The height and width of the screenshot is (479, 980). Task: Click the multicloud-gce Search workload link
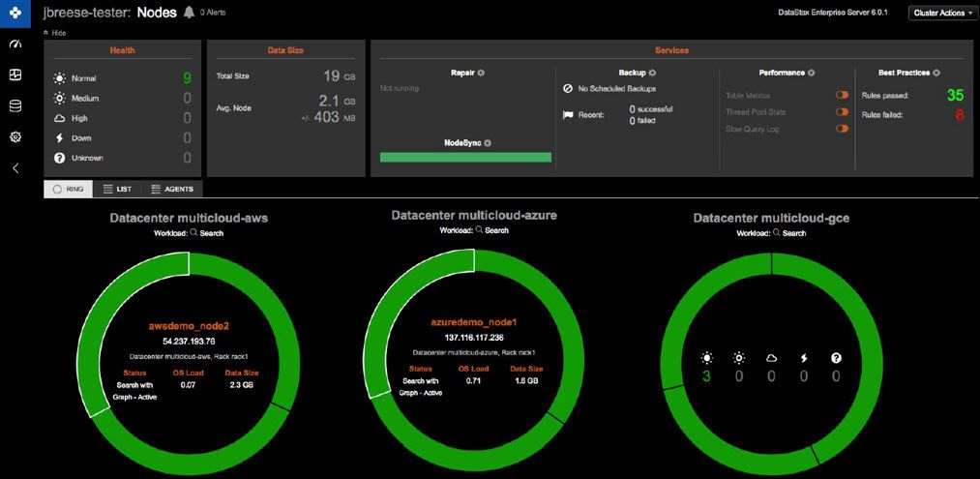[x=788, y=233]
